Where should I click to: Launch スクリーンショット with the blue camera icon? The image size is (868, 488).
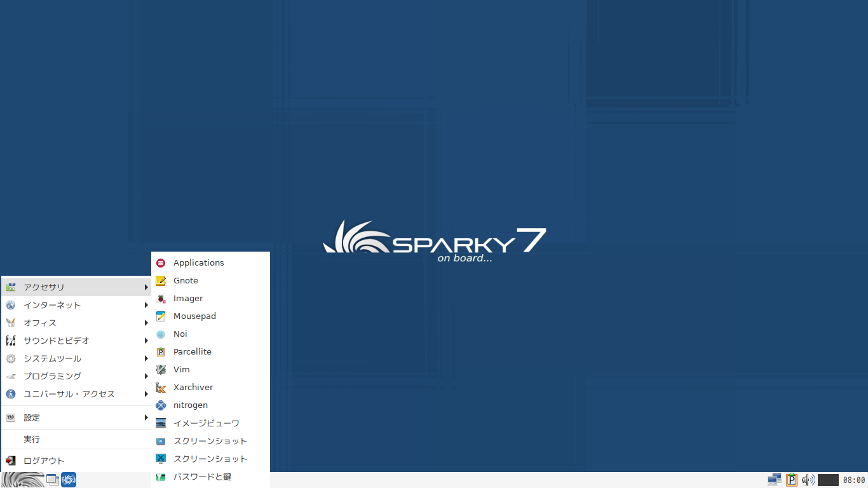pos(210,440)
